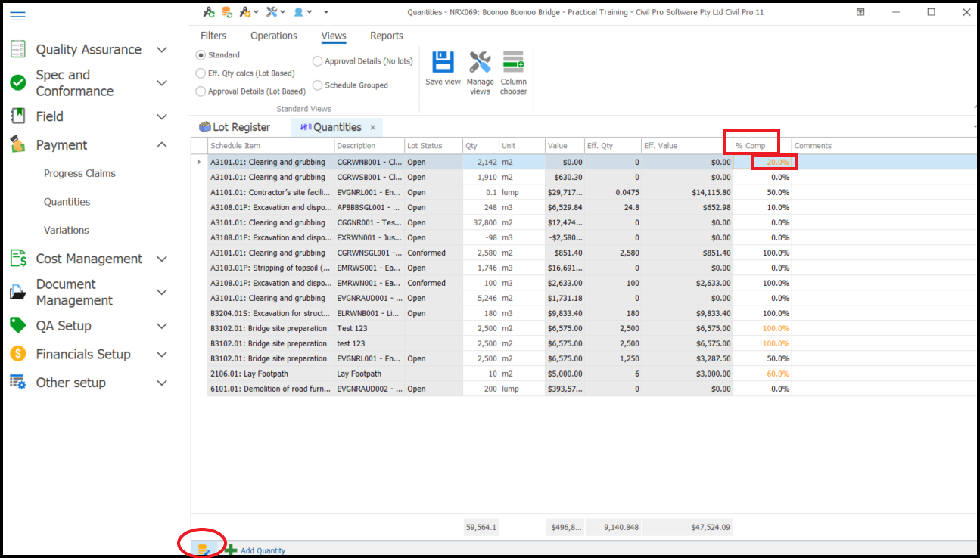Expand the Field section
Screen dimensions: 980x558
coord(162,117)
